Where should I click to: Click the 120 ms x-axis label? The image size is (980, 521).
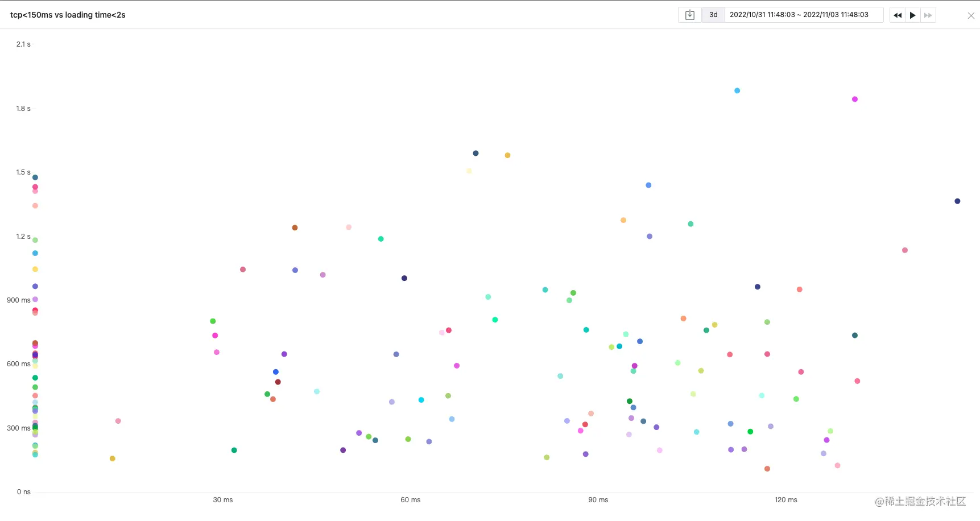[786, 500]
